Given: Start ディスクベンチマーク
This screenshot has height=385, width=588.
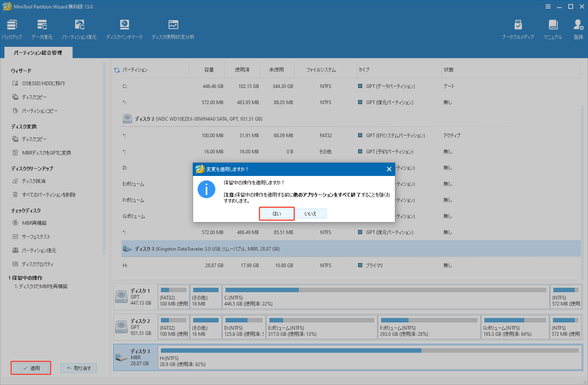Looking at the screenshot, I should pos(124,28).
